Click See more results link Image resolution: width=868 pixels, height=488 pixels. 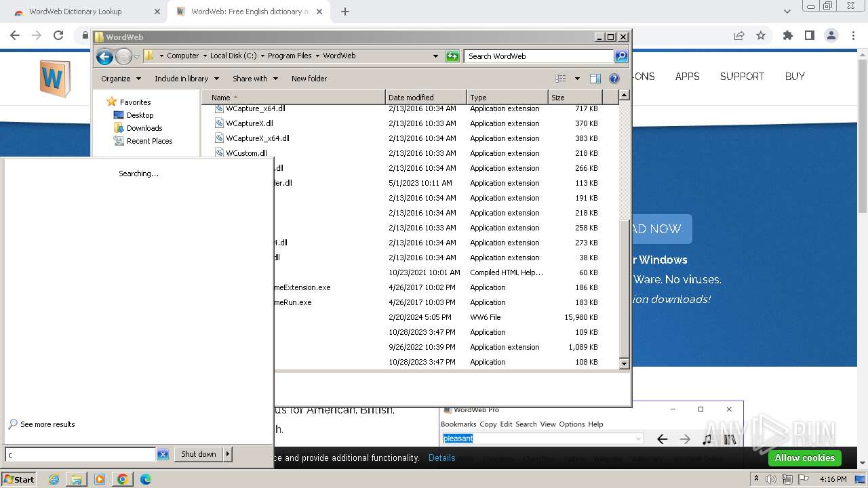[47, 424]
